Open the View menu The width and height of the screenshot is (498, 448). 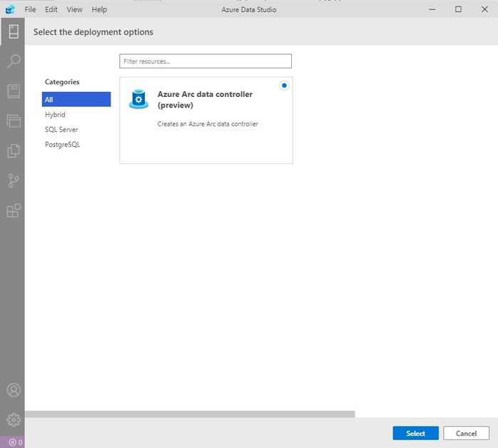pyautogui.click(x=74, y=9)
